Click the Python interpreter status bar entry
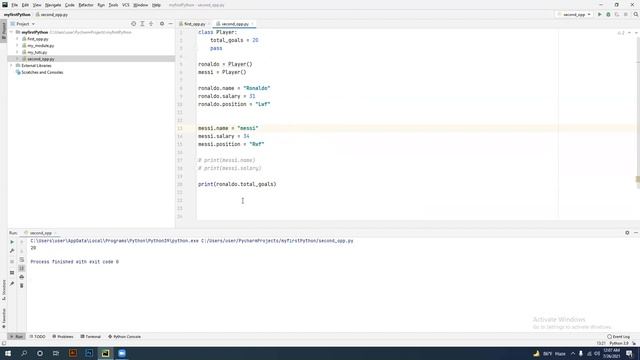This screenshot has width=640, height=360. click(619, 343)
